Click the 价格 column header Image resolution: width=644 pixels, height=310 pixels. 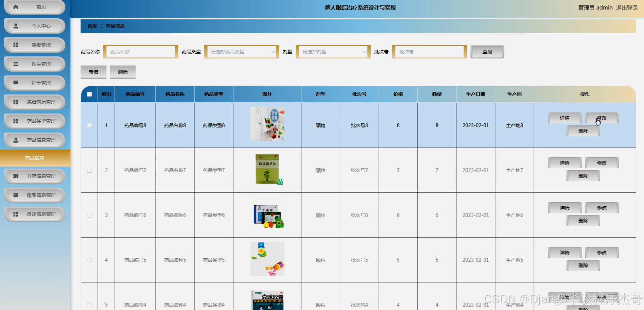[398, 94]
